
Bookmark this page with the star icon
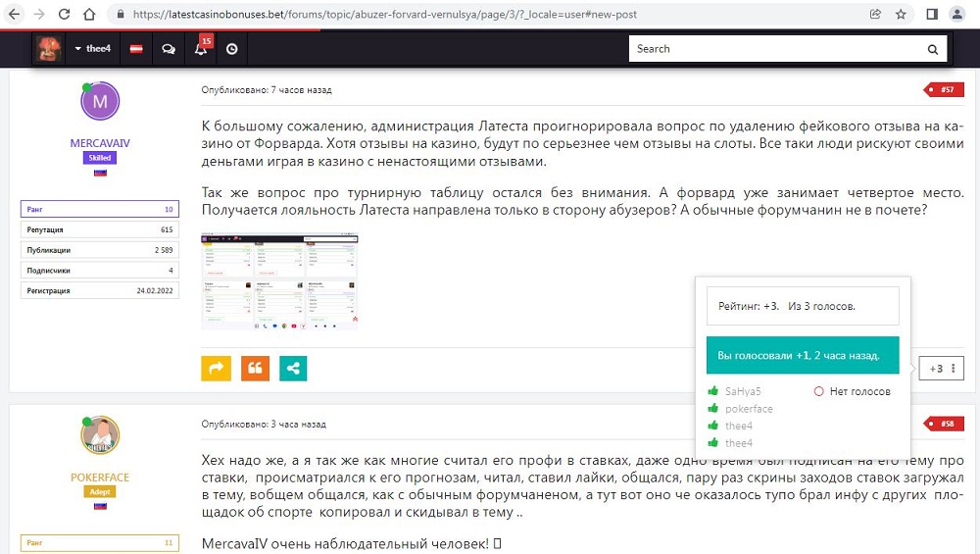[901, 15]
